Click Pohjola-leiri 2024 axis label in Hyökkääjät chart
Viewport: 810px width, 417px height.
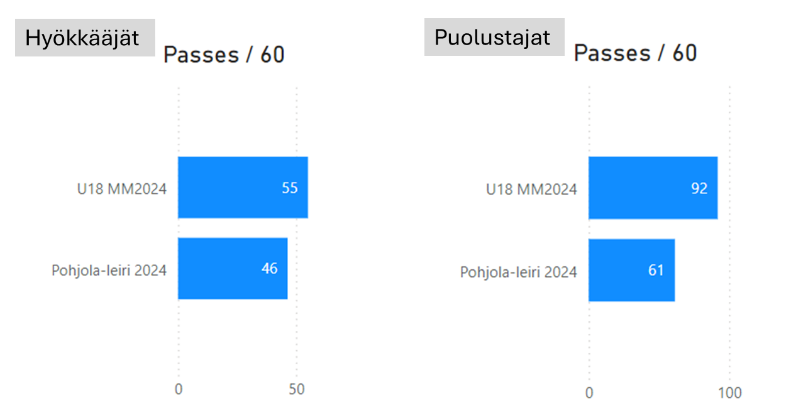[x=109, y=269]
